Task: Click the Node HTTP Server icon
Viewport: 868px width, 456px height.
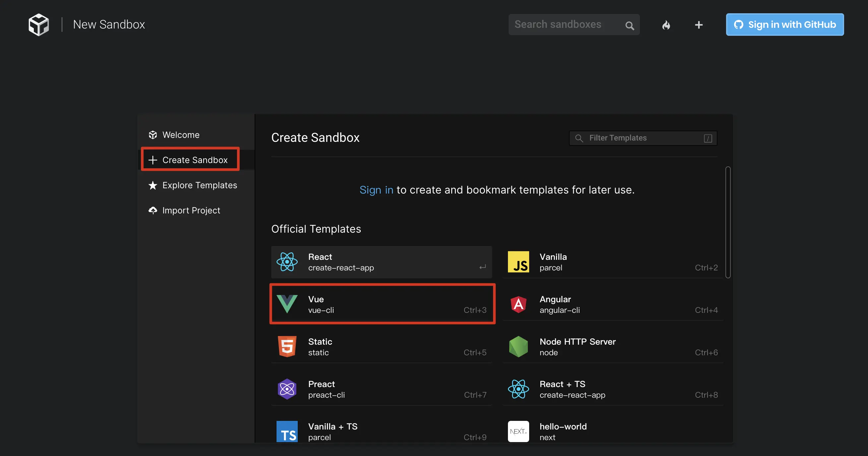Action: 518,347
